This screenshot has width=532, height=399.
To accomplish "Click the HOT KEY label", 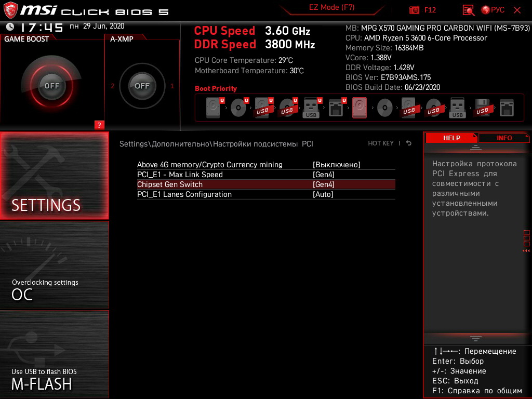I will click(x=381, y=143).
